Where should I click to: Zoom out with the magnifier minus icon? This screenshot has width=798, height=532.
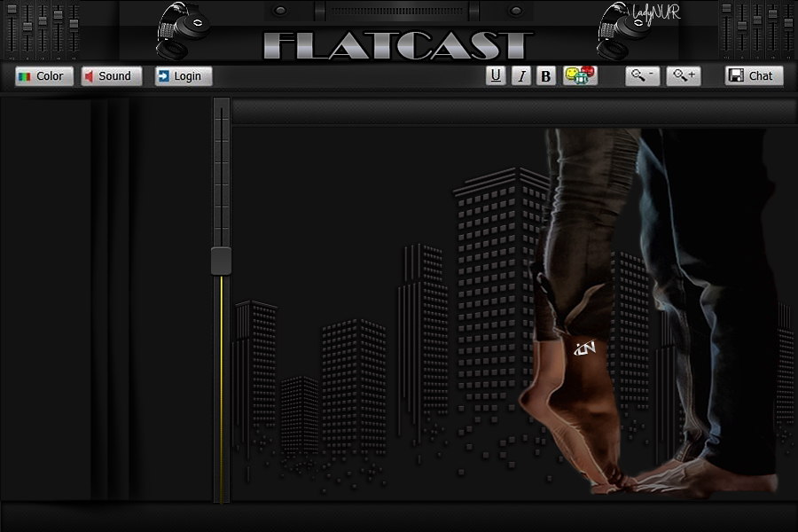tap(642, 76)
